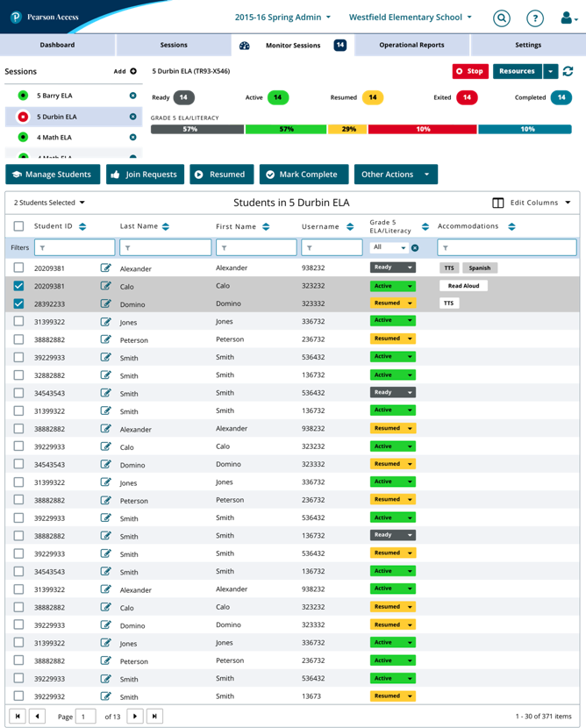Edit checked student Calo with ID 20209381
The height and width of the screenshot is (728, 586).
coord(106,286)
